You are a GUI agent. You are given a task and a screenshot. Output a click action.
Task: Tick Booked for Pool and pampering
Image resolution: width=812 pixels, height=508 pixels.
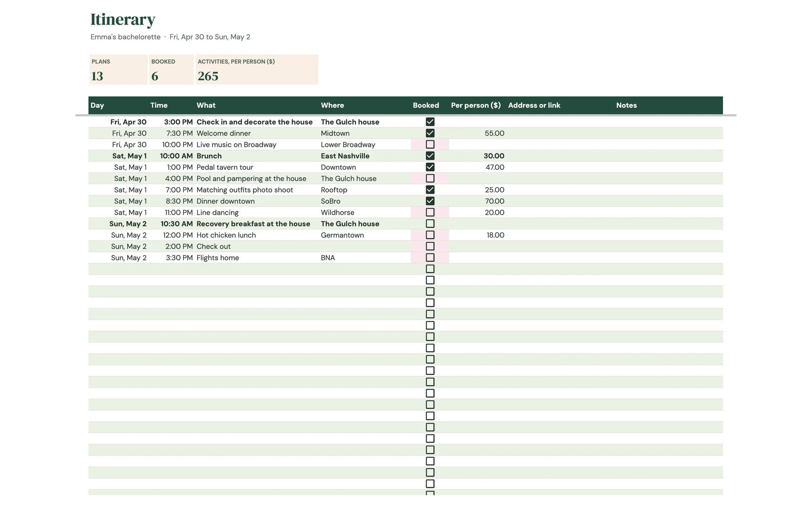(430, 178)
